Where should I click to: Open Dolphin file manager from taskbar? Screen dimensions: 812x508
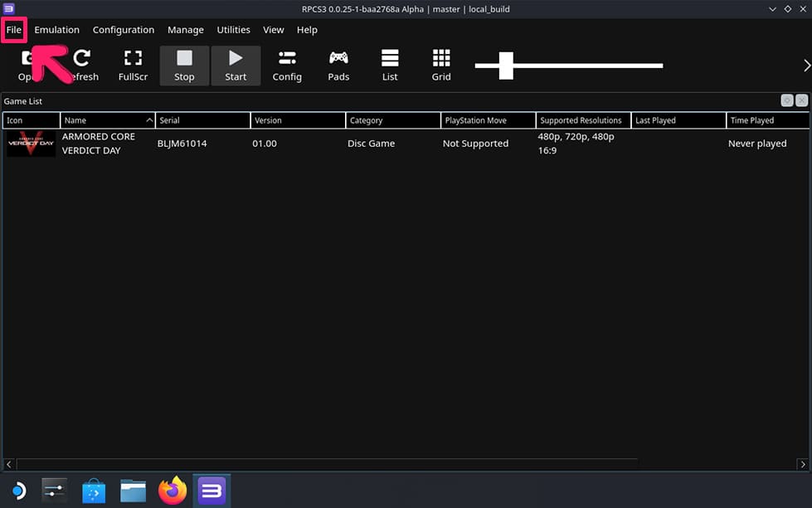[133, 491]
